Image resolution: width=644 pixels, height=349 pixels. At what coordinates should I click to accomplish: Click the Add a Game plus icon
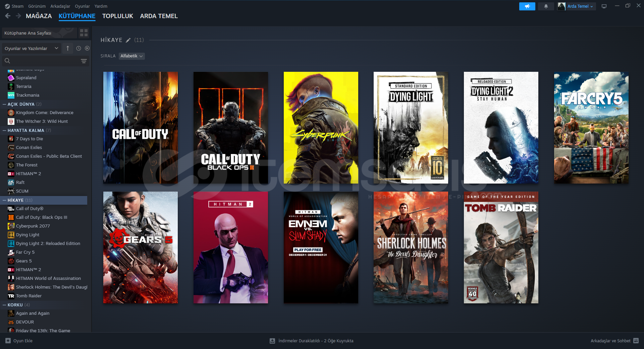click(x=8, y=341)
